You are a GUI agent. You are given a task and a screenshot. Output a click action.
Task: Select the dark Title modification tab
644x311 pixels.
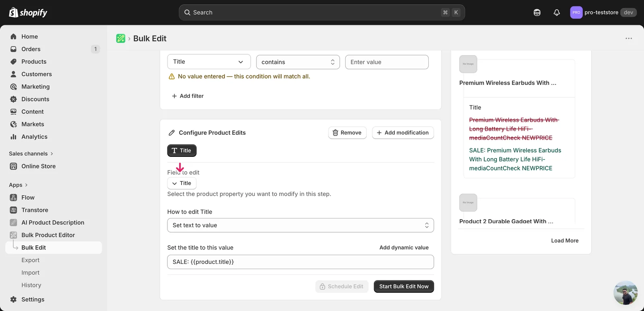tap(182, 150)
